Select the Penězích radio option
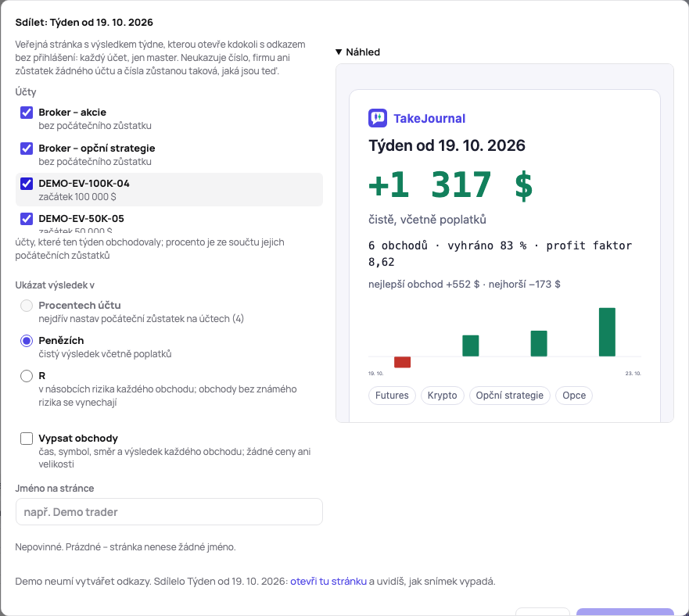 (27, 341)
